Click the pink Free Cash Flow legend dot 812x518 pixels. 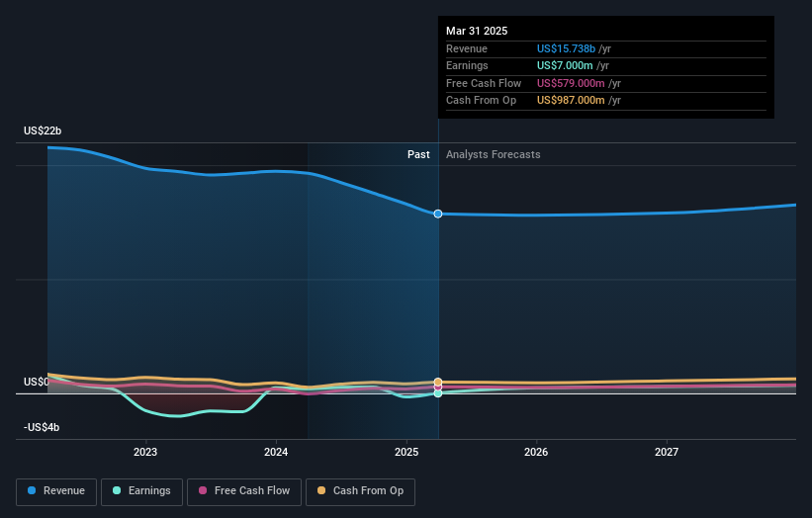point(203,490)
